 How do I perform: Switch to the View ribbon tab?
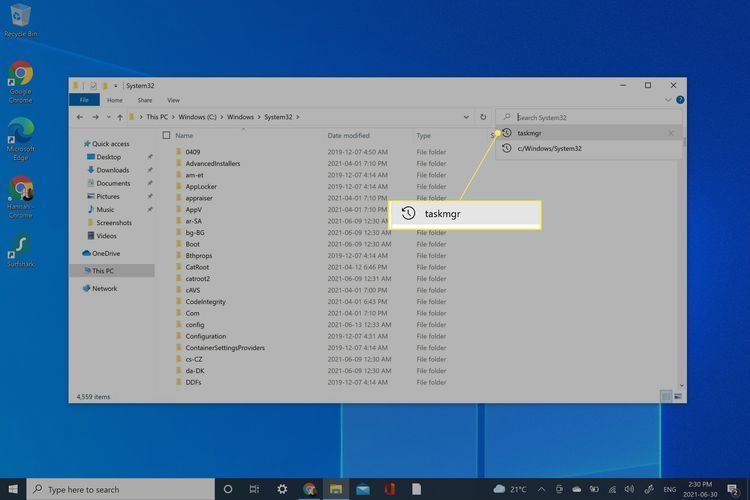[173, 100]
